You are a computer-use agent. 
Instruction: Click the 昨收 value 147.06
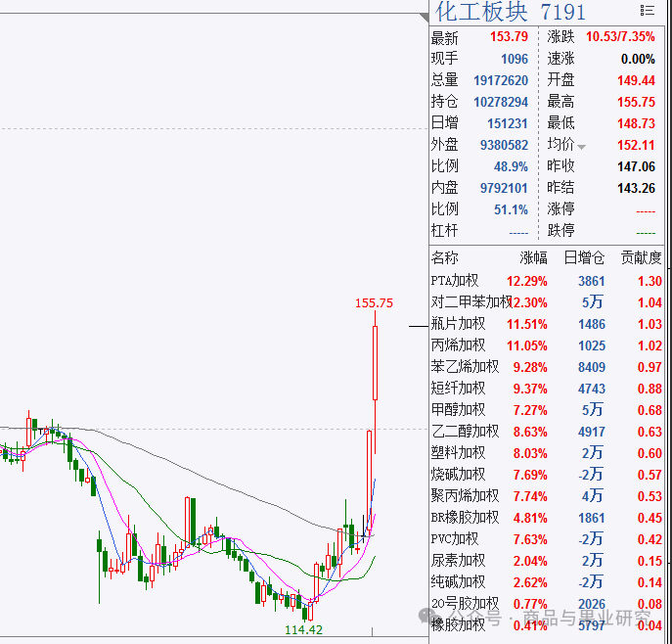636,166
